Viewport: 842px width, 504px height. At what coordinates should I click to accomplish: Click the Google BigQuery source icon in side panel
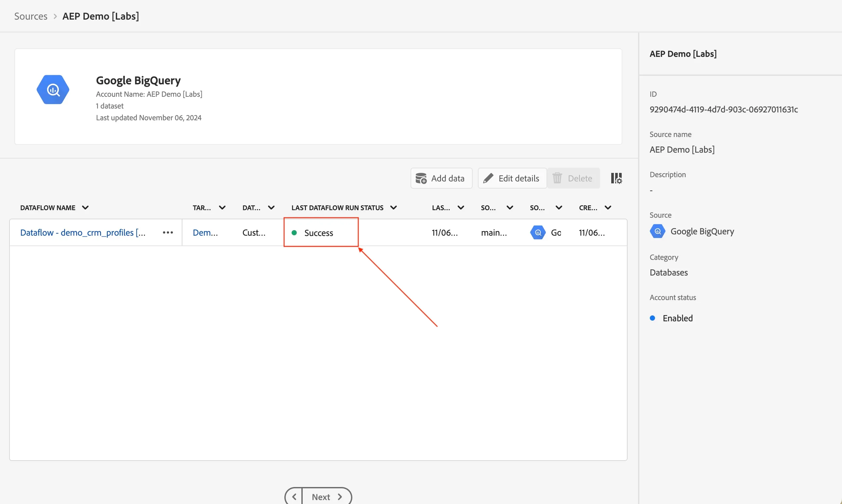[x=658, y=231]
